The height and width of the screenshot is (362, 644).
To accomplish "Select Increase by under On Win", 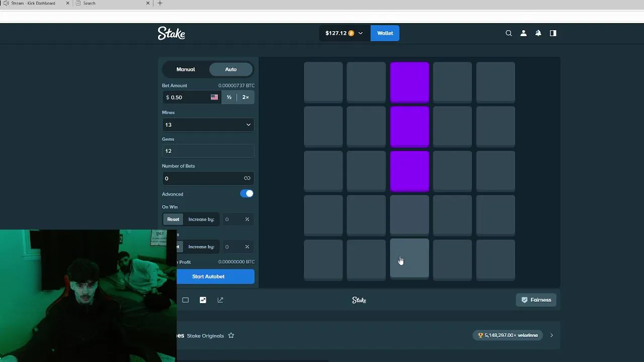I will pyautogui.click(x=201, y=219).
